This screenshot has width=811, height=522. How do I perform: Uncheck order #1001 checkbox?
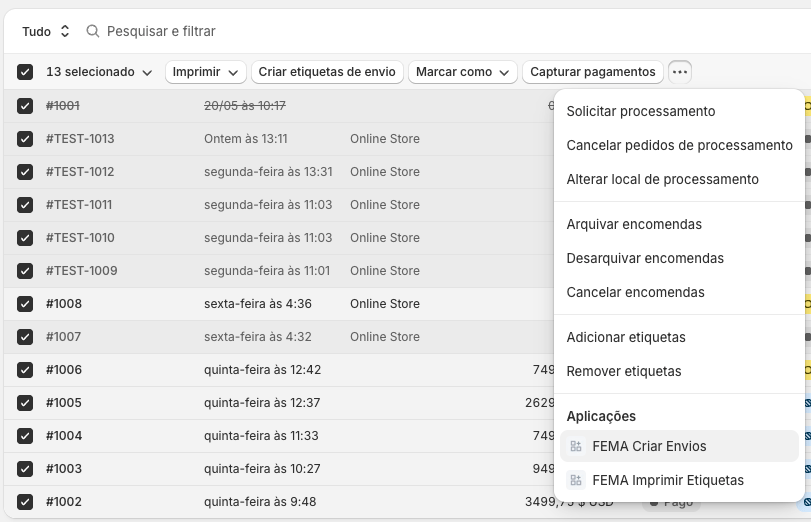tap(25, 106)
